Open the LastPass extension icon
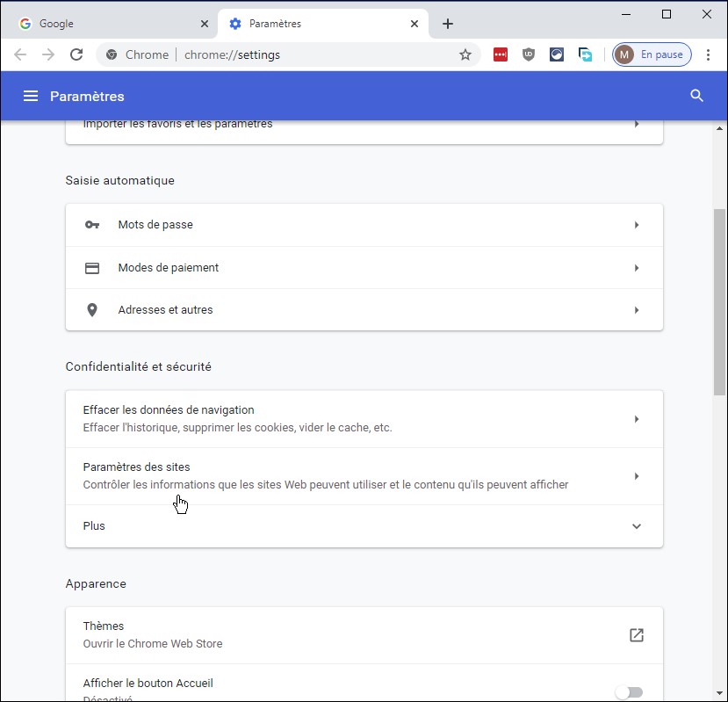Image resolution: width=728 pixels, height=702 pixels. pos(501,54)
